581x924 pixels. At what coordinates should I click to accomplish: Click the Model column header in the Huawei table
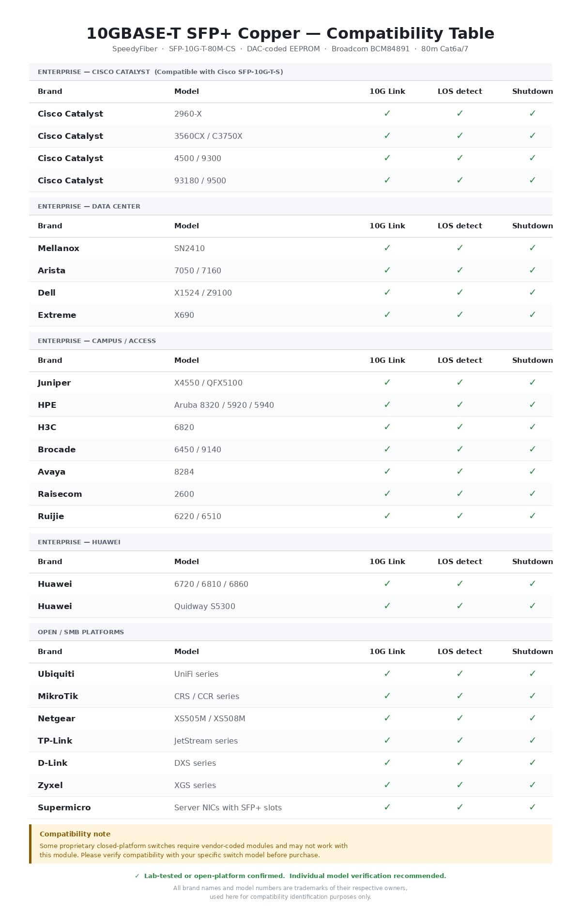186,562
